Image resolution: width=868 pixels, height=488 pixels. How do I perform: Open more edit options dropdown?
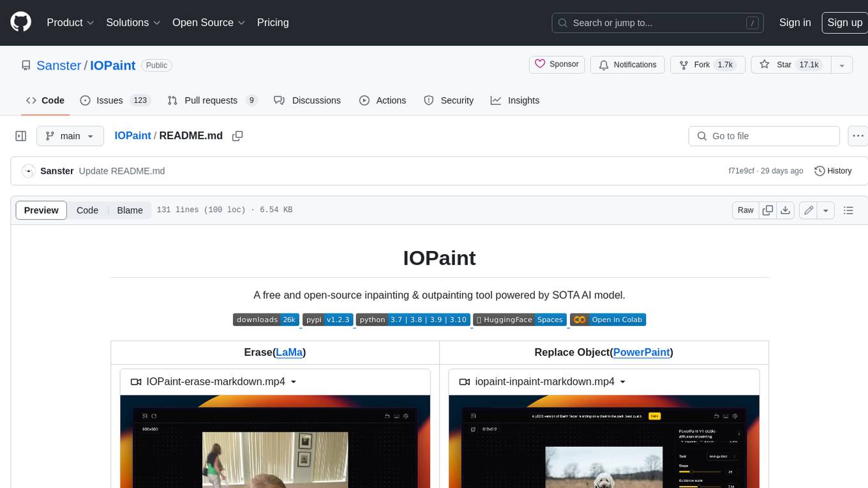pos(826,210)
